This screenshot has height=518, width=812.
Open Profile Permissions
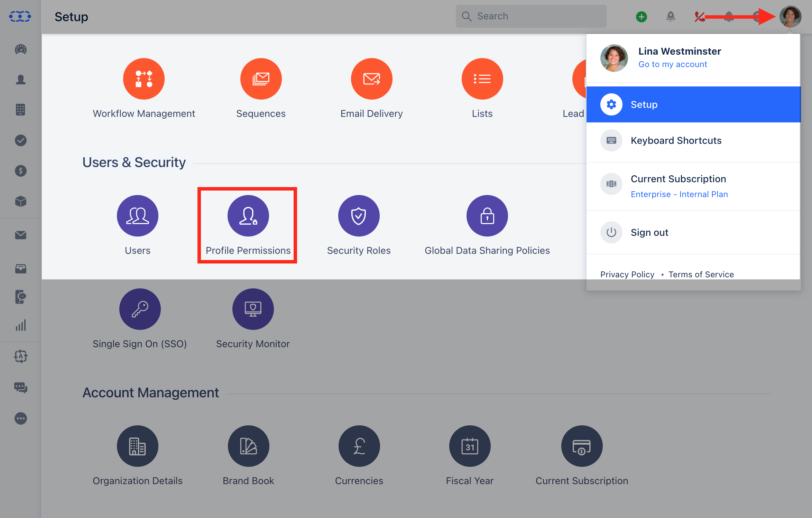coord(248,216)
